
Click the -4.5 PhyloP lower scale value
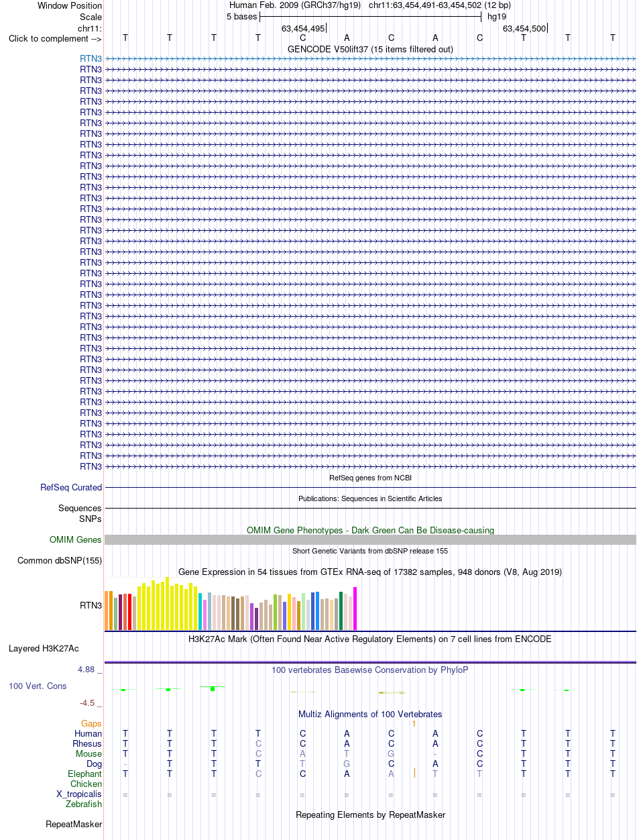89,702
